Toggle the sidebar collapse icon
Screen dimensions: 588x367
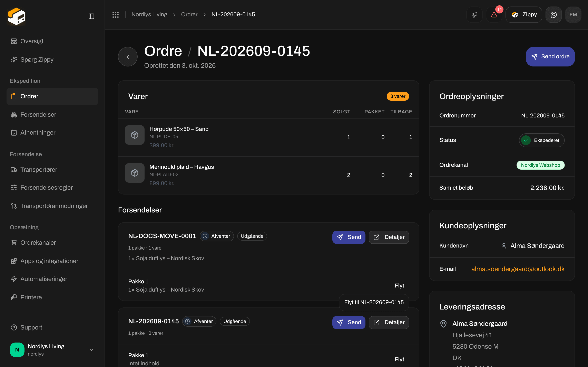[91, 16]
